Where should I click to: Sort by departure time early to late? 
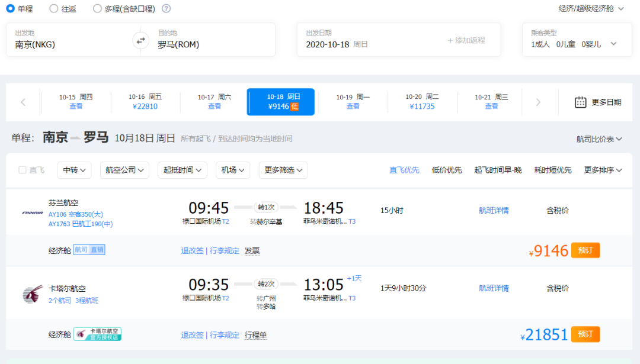[498, 170]
